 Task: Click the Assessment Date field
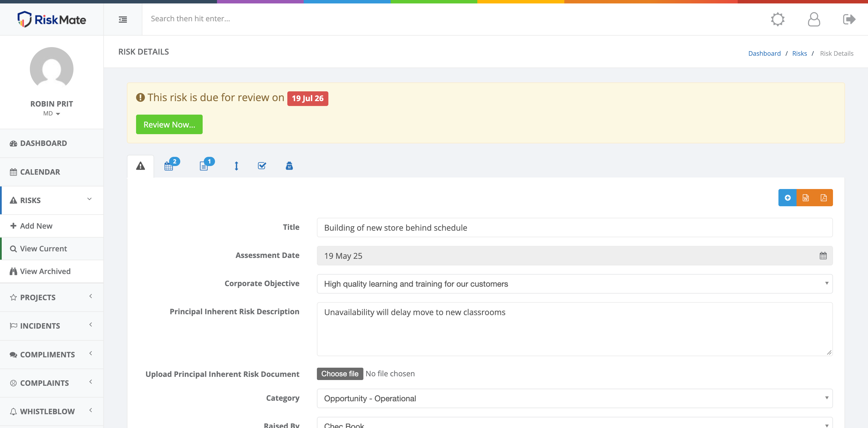[575, 256]
